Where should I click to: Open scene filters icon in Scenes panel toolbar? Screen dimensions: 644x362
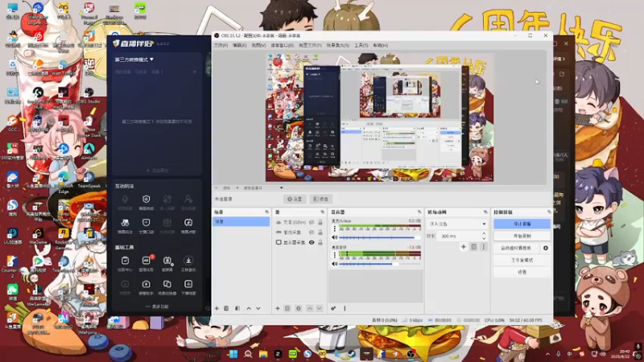point(237,308)
